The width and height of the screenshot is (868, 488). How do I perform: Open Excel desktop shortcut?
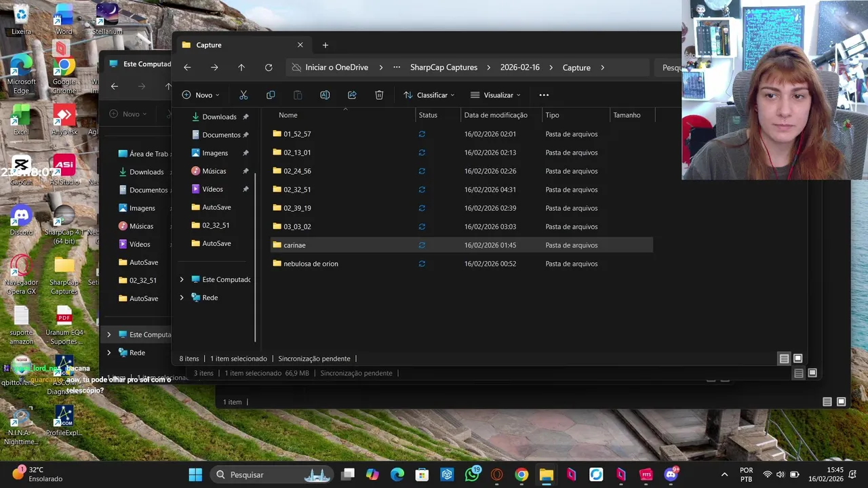point(21,120)
